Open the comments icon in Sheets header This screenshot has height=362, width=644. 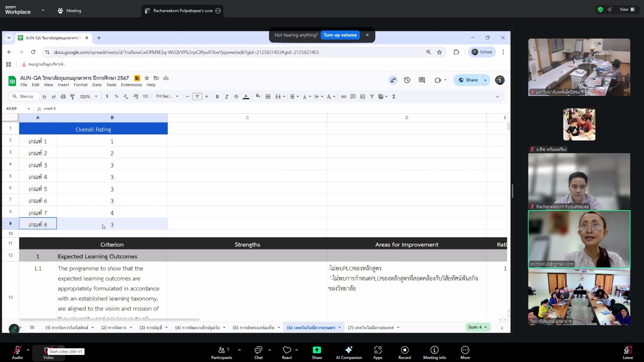(422, 80)
